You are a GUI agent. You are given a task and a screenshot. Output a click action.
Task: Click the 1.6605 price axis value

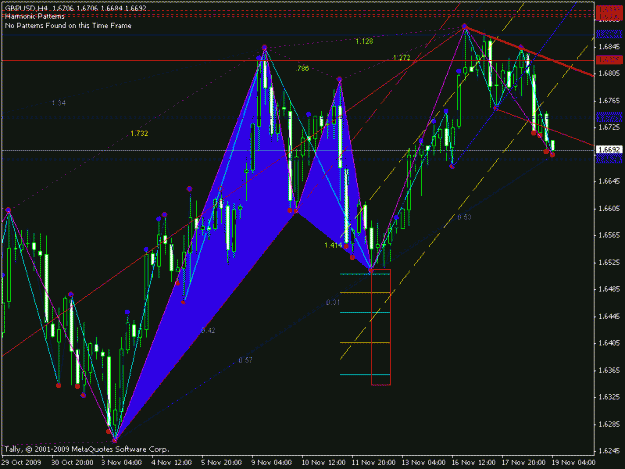tap(609, 208)
